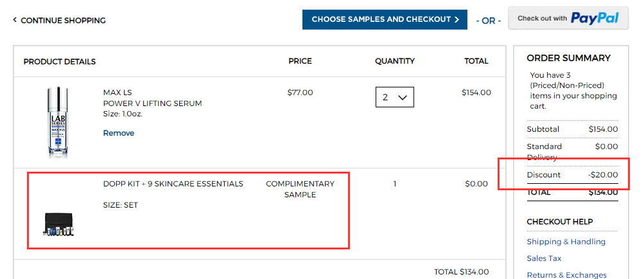Image resolution: width=644 pixels, height=279 pixels.
Task: Click the Continue Shopping link text
Action: click(63, 21)
